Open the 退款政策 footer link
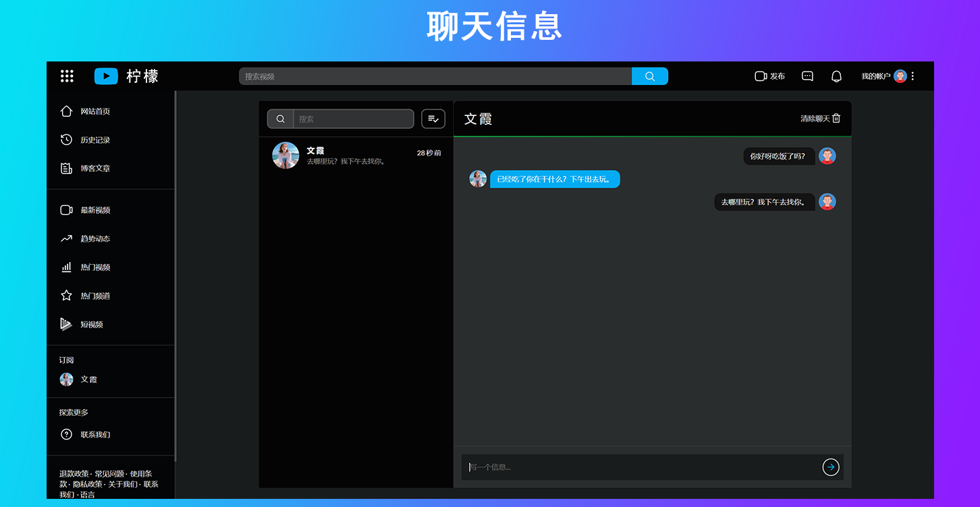The height and width of the screenshot is (507, 980). (x=74, y=474)
